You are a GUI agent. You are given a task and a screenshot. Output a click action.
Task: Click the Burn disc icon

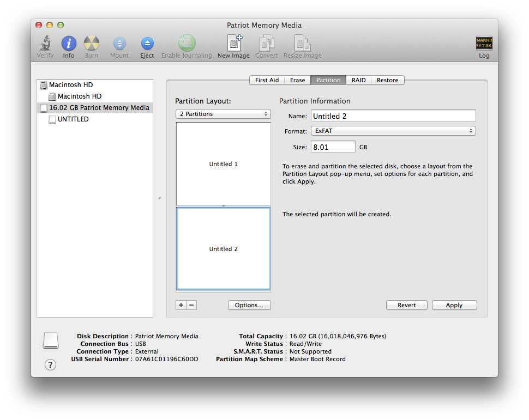coord(92,44)
